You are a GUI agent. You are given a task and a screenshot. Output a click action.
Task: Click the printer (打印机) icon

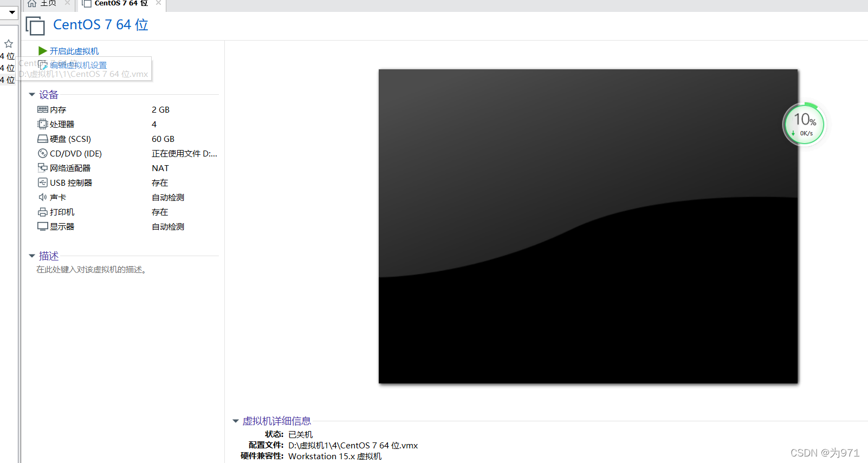pos(43,212)
